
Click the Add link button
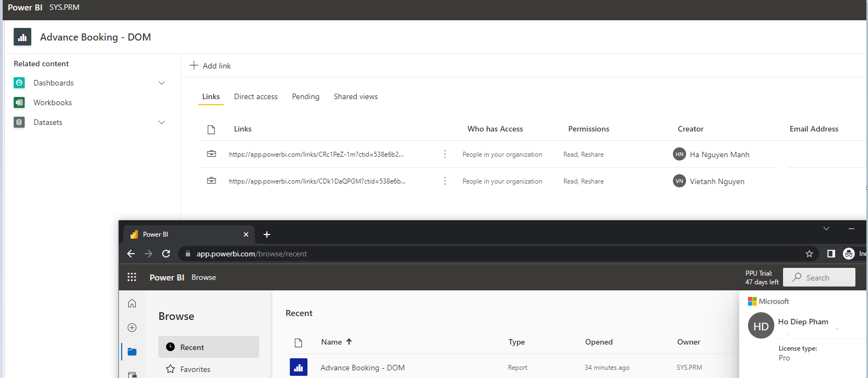click(x=210, y=65)
